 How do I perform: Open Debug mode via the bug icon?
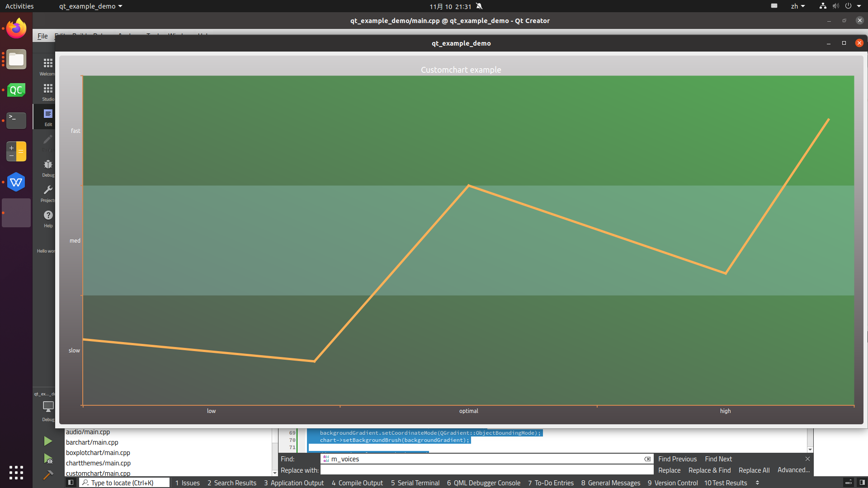[47, 166]
